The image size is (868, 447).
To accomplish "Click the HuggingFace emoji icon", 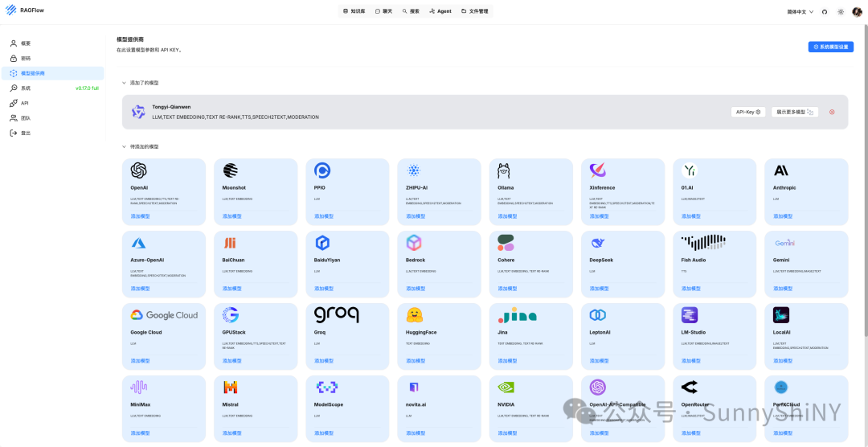I will (x=414, y=315).
